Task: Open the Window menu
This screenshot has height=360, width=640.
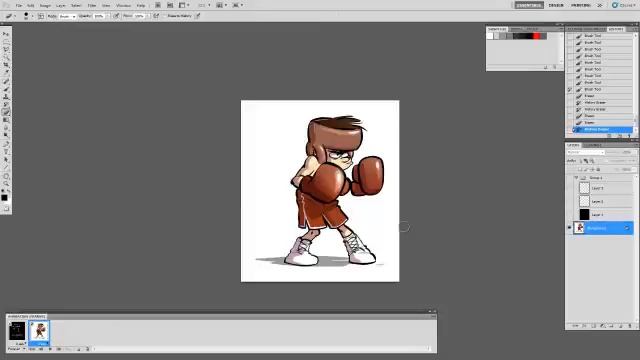Action: click(123, 6)
